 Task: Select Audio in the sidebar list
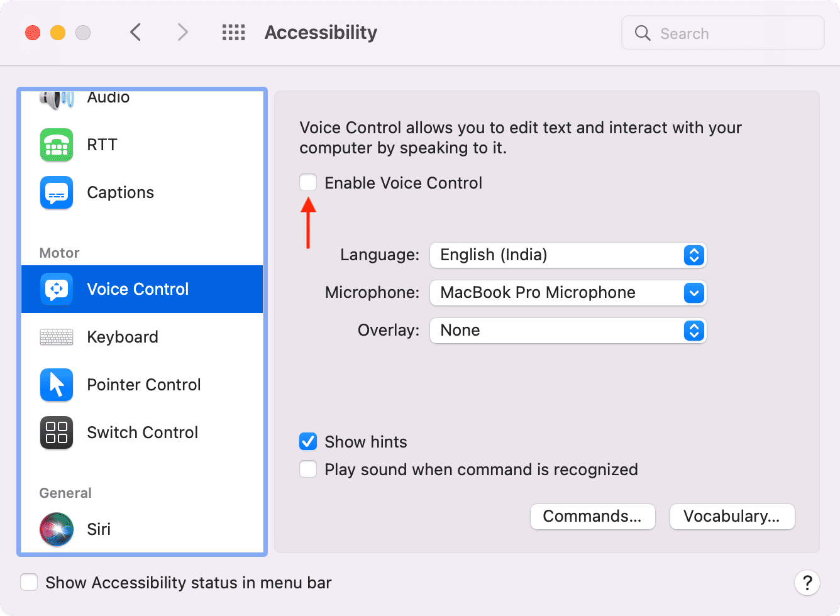(x=108, y=98)
